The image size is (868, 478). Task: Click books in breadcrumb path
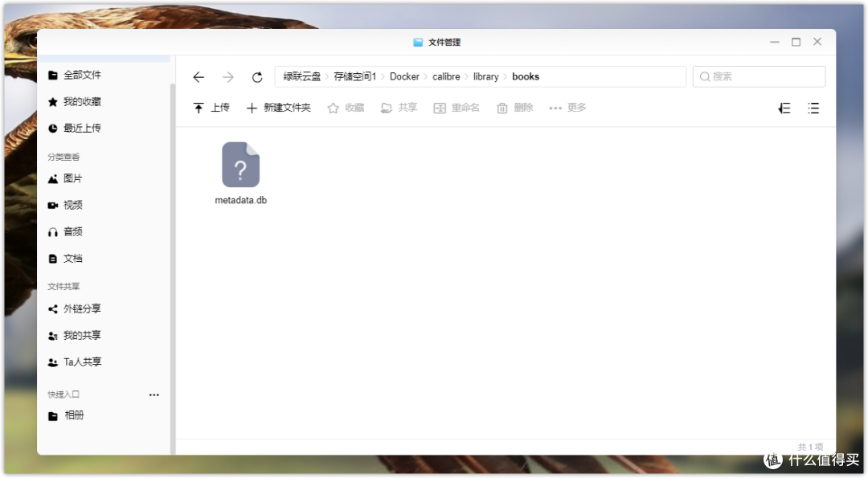[x=526, y=77]
